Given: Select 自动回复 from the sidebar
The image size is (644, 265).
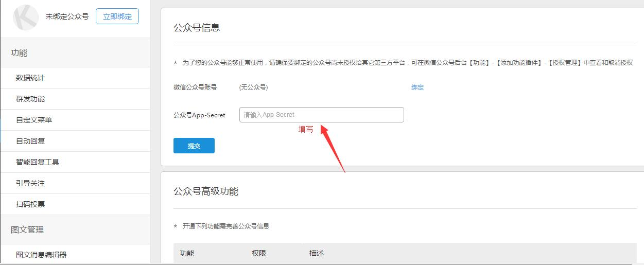Looking at the screenshot, I should click(x=30, y=141).
